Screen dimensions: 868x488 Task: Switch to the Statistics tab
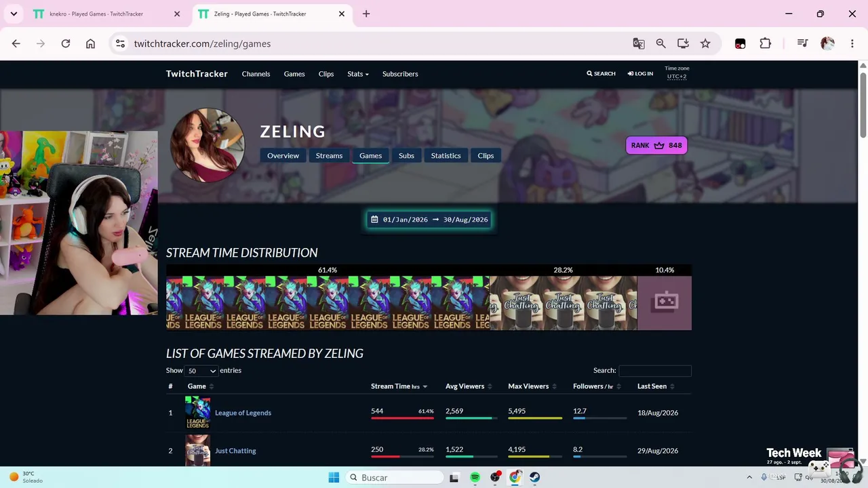[x=446, y=156]
